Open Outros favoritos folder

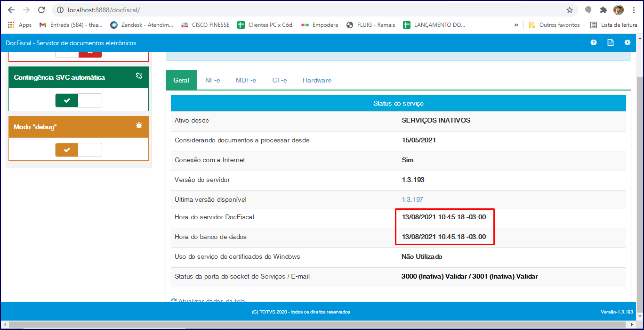click(554, 25)
